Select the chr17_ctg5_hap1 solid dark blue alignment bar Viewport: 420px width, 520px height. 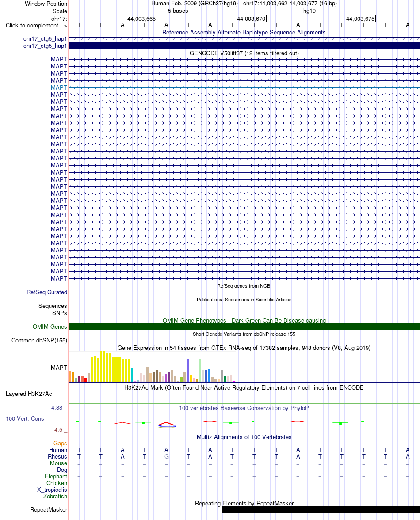point(244,46)
